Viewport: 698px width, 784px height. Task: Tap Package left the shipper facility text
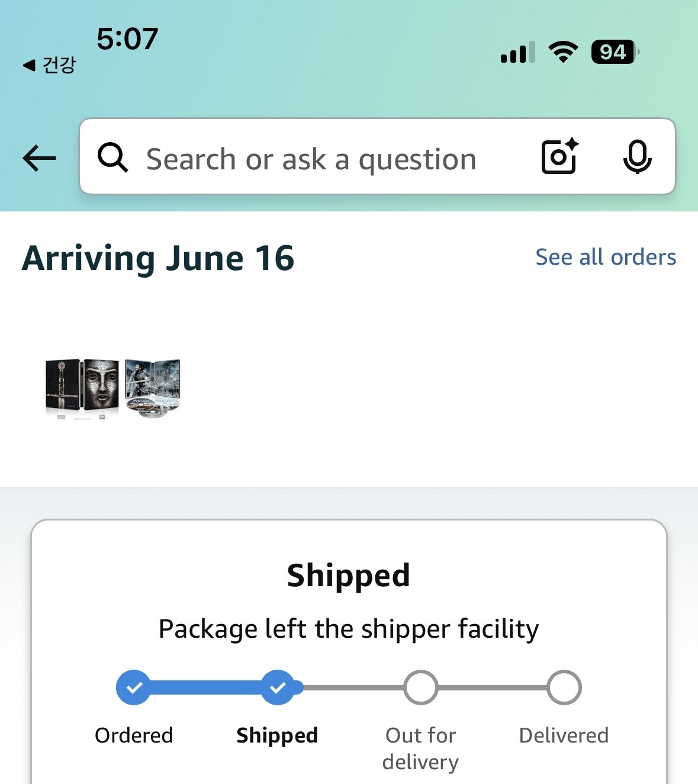(349, 629)
